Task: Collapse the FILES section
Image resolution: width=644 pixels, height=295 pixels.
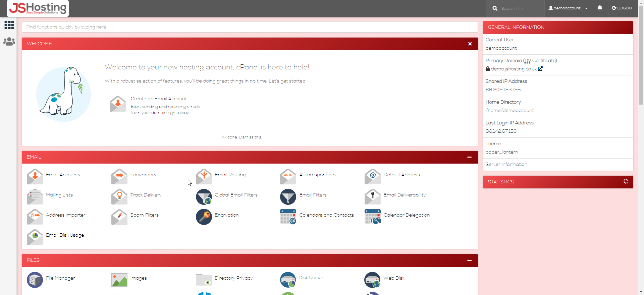Action: (x=470, y=260)
